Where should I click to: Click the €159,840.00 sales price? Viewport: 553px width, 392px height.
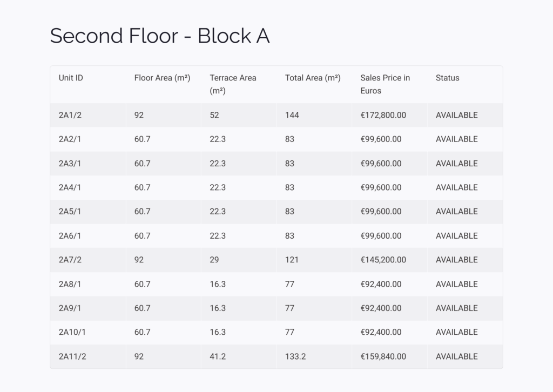(383, 356)
